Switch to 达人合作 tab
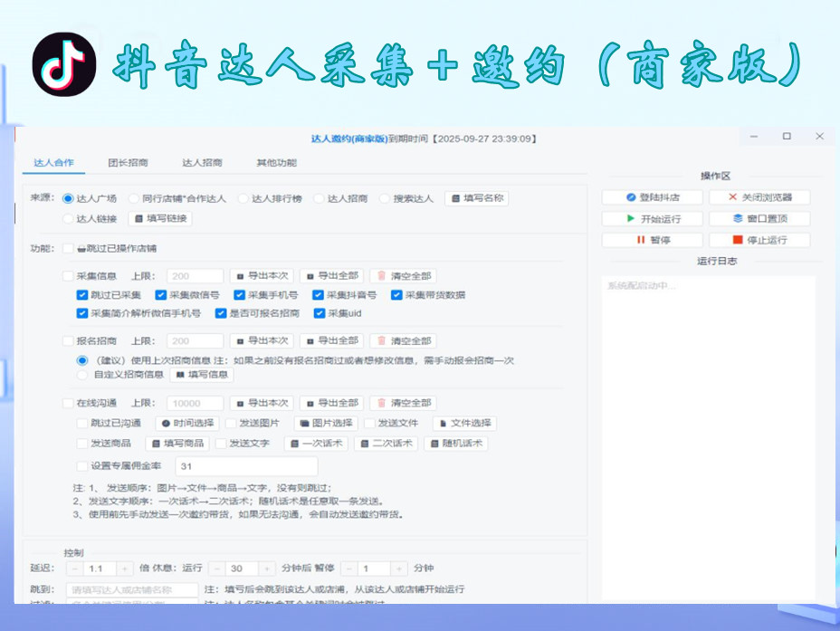The width and height of the screenshot is (840, 631). (53, 162)
